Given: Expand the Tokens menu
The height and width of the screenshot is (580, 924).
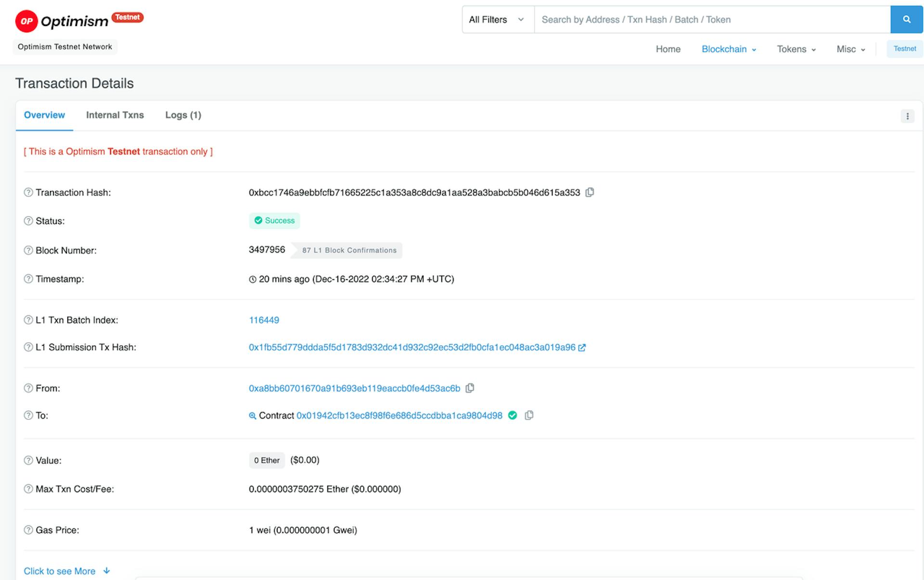Looking at the screenshot, I should coord(796,49).
